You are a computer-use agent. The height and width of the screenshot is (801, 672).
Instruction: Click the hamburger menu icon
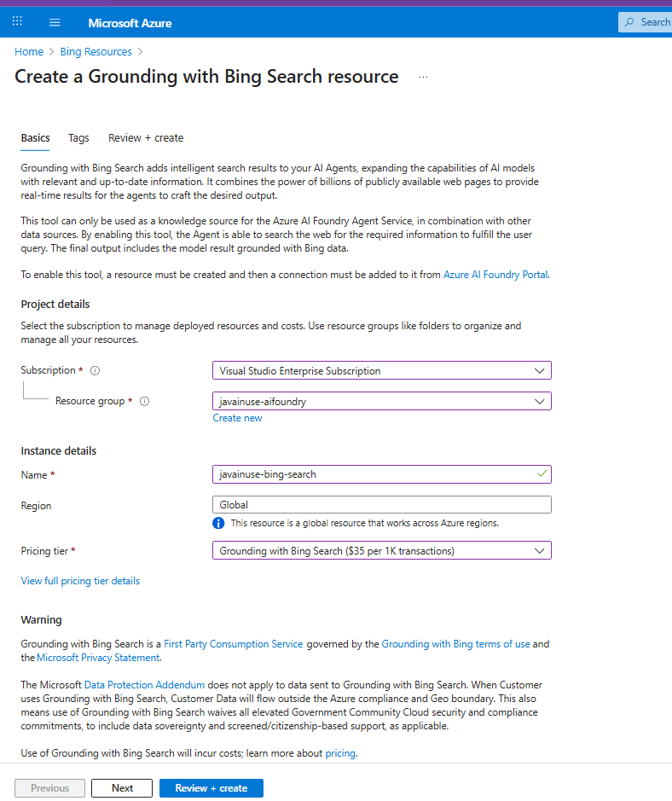click(x=55, y=21)
